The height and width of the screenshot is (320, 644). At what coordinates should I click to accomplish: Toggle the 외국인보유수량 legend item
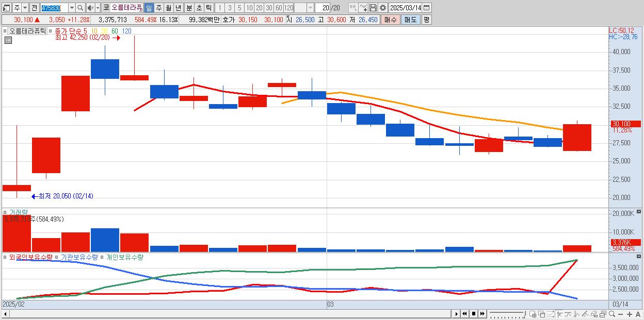pos(30,257)
